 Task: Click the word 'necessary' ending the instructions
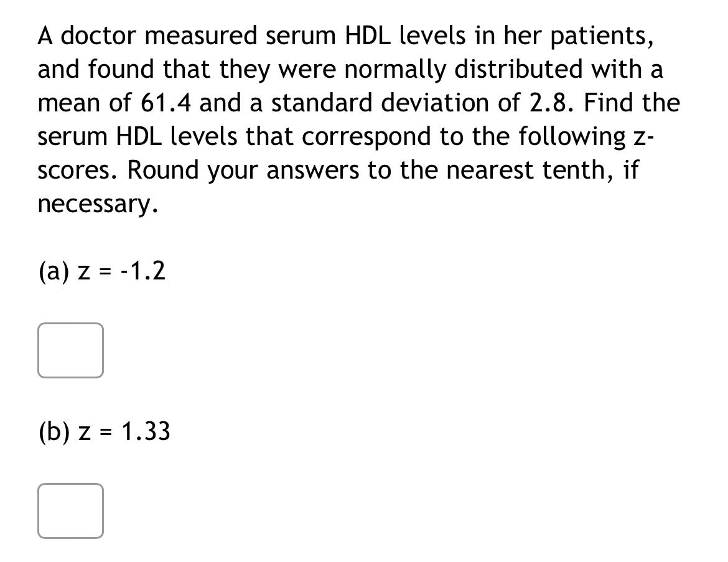(x=93, y=203)
